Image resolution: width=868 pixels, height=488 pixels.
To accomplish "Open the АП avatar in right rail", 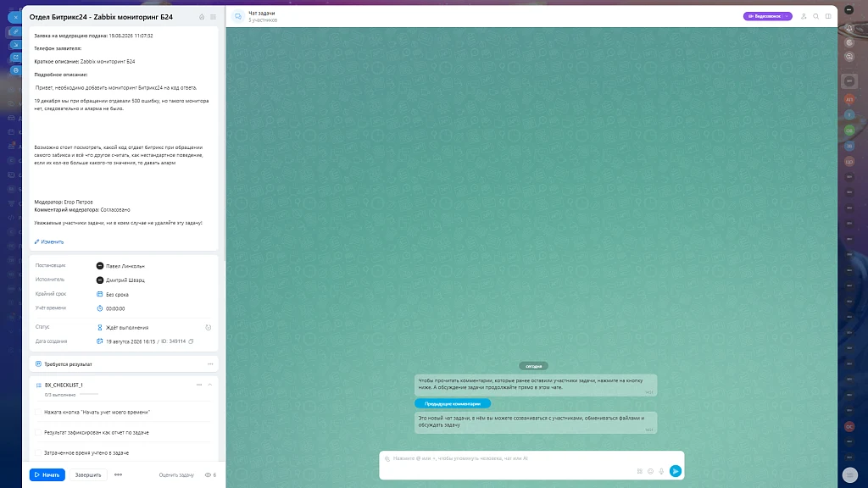I will click(x=849, y=100).
